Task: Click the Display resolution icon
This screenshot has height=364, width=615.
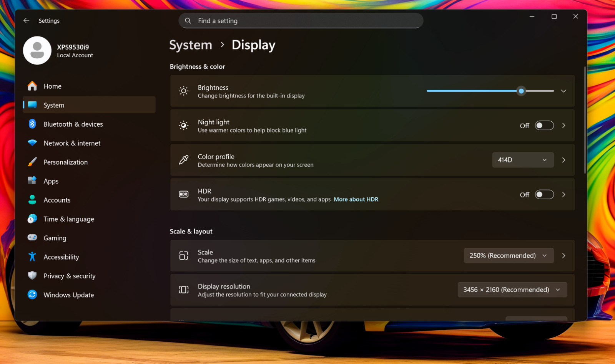Action: [x=184, y=290]
